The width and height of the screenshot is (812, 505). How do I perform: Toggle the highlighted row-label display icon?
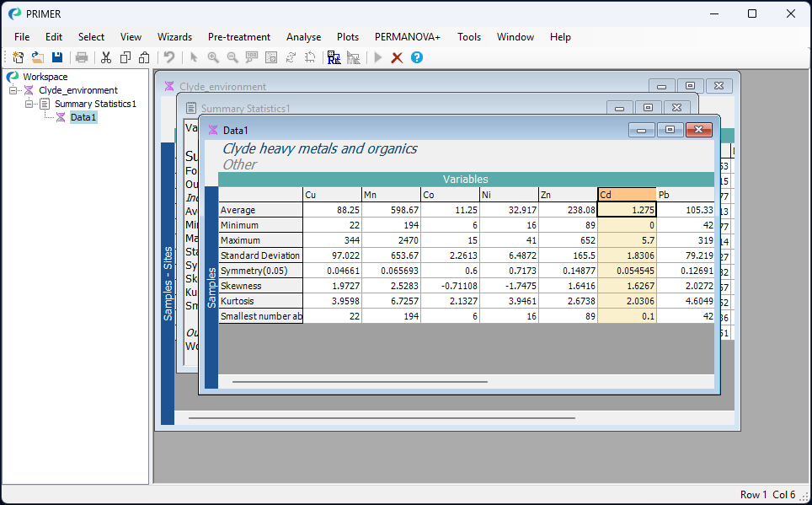(x=334, y=57)
